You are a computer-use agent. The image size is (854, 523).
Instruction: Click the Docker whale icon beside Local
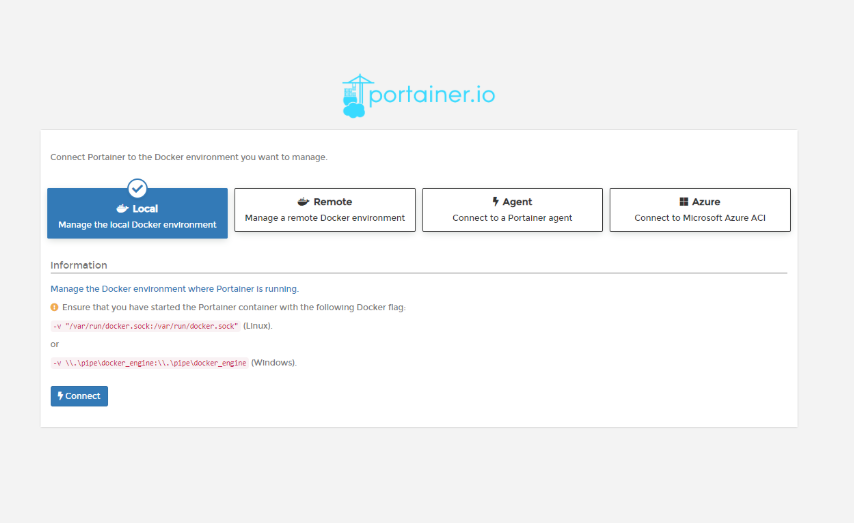123,209
